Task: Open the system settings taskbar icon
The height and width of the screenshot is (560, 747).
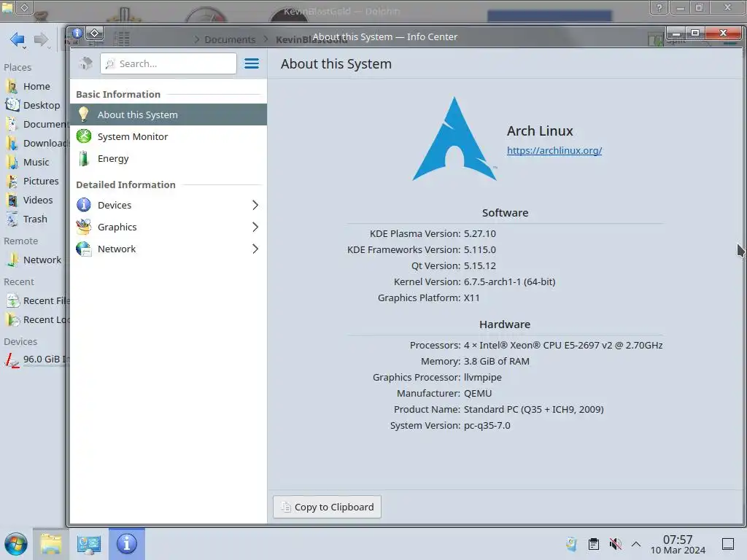Action: [x=89, y=544]
